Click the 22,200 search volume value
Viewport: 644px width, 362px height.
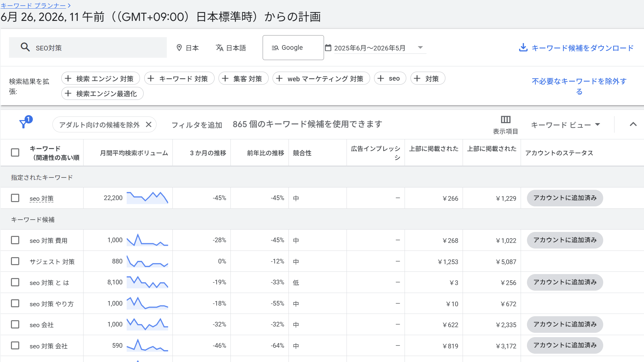(x=113, y=198)
